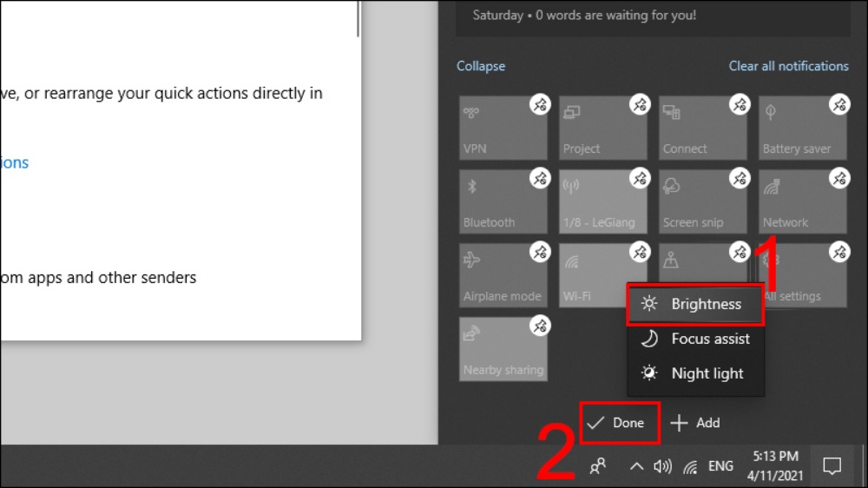Click the unpin icon on Screen snip
Screen dimensions: 868x488
pyautogui.click(x=740, y=178)
